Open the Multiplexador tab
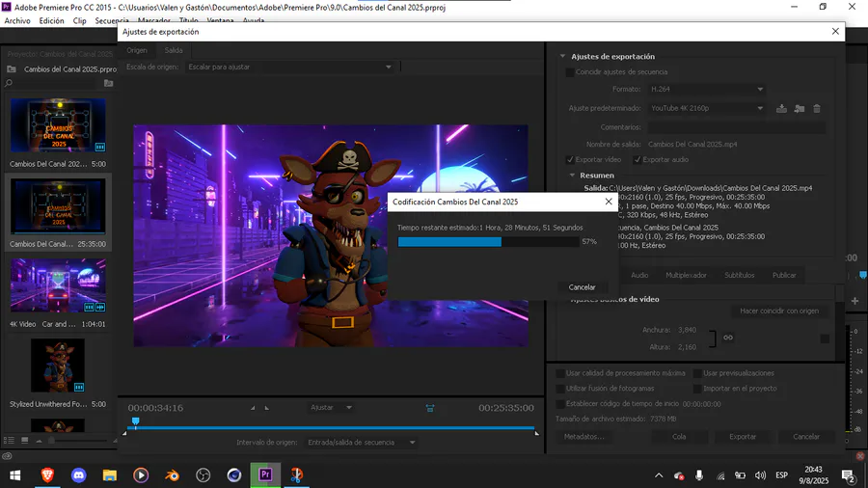 pyautogui.click(x=686, y=275)
